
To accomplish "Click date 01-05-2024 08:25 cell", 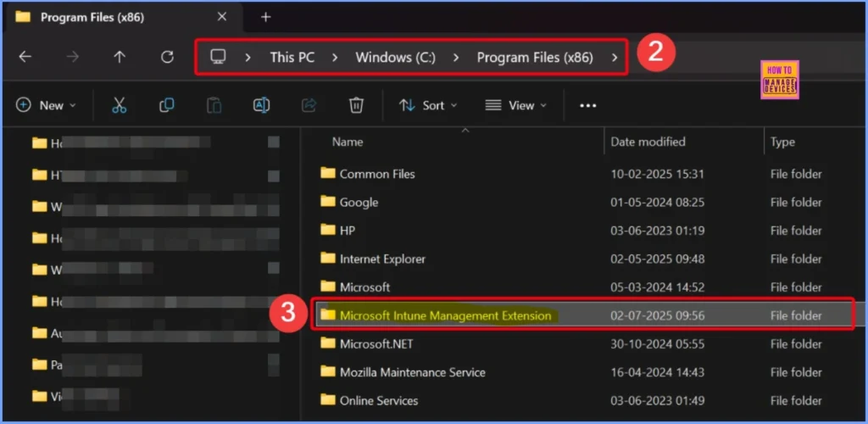I will (x=657, y=202).
